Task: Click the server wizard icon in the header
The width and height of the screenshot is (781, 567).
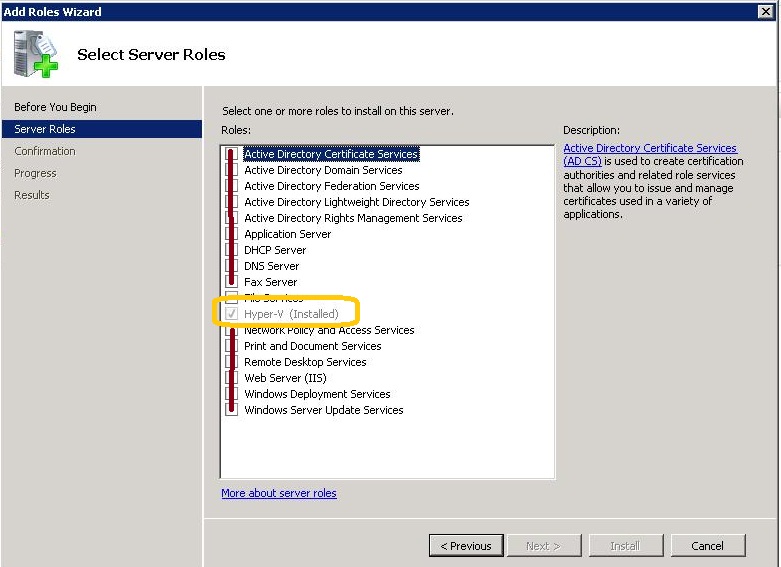Action: [x=36, y=54]
